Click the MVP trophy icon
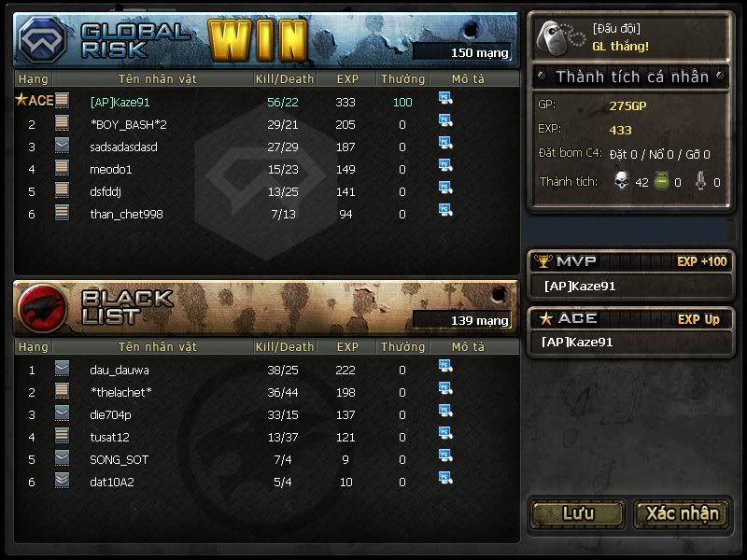The height and width of the screenshot is (560, 747). (x=543, y=261)
